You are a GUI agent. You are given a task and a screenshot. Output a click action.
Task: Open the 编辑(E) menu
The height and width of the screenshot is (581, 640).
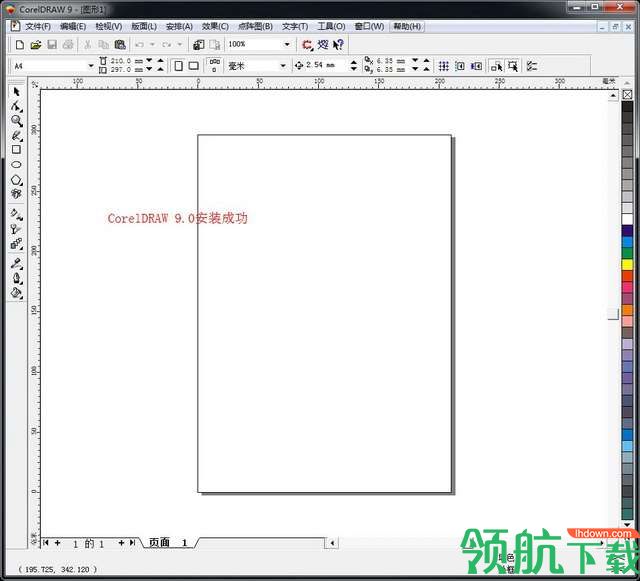(x=73, y=27)
